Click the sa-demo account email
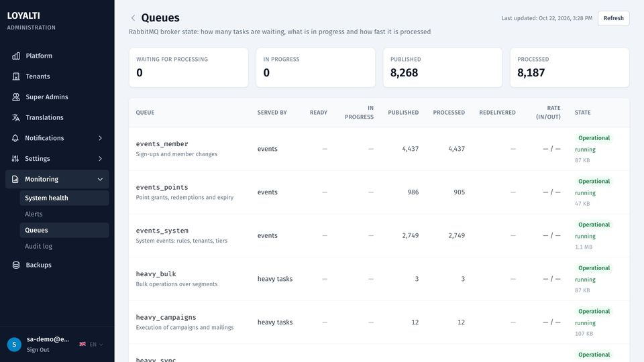644x362 pixels. click(48, 339)
